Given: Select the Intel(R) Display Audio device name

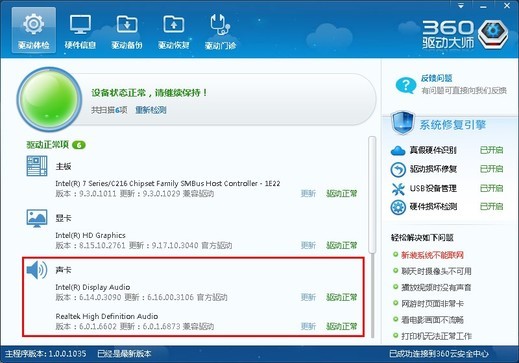Looking at the screenshot, I should tap(93, 287).
